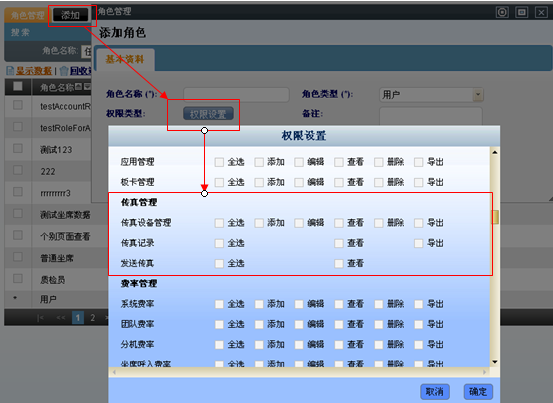Confirm permissions with 确定 button

(478, 391)
